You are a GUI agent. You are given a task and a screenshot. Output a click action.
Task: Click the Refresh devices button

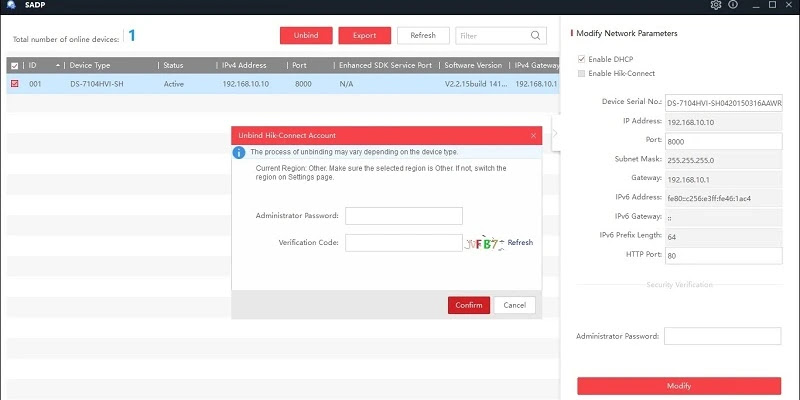[423, 36]
